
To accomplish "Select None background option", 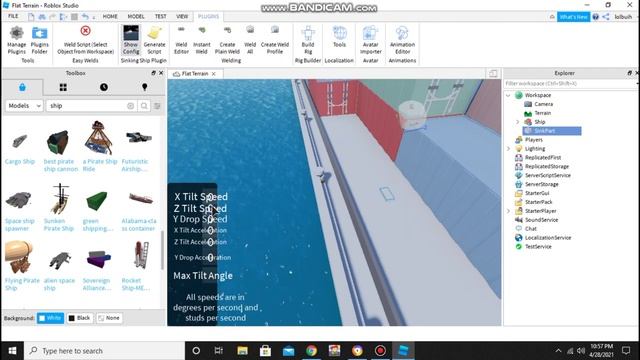I will [109, 318].
